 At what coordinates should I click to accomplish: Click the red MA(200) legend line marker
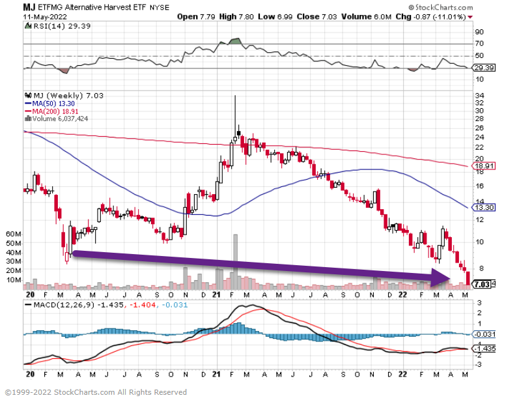28,111
